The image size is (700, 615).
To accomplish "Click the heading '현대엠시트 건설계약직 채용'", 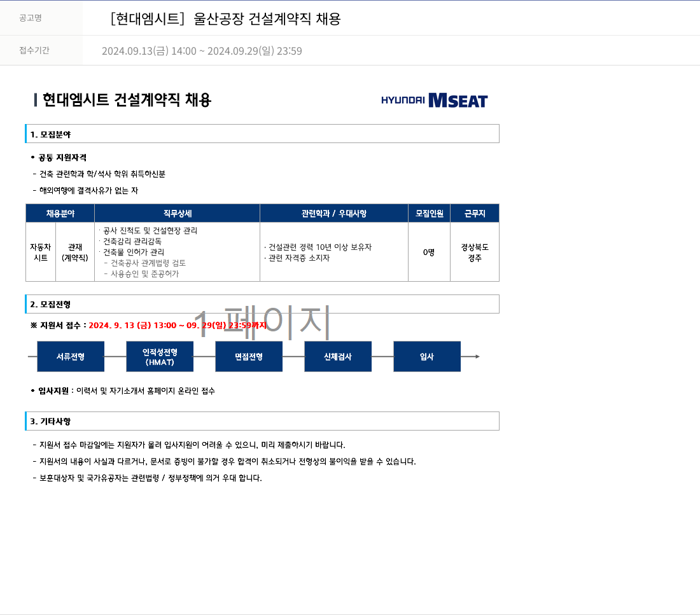I will click(127, 100).
